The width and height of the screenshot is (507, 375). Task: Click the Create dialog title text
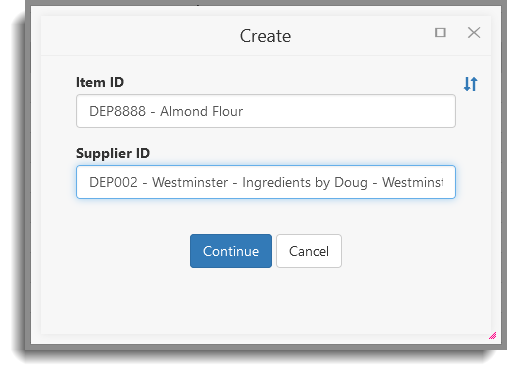pyautogui.click(x=265, y=36)
